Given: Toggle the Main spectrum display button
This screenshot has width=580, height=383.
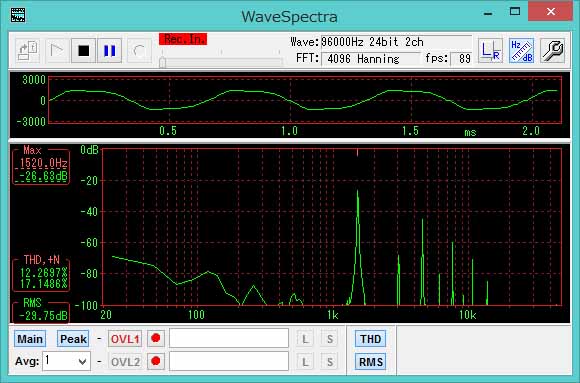Looking at the screenshot, I should point(30,339).
